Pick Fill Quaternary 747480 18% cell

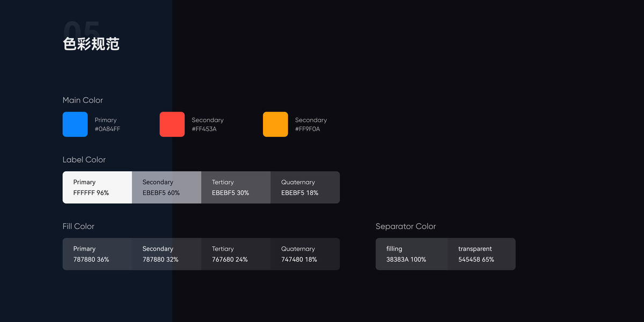[x=305, y=254]
